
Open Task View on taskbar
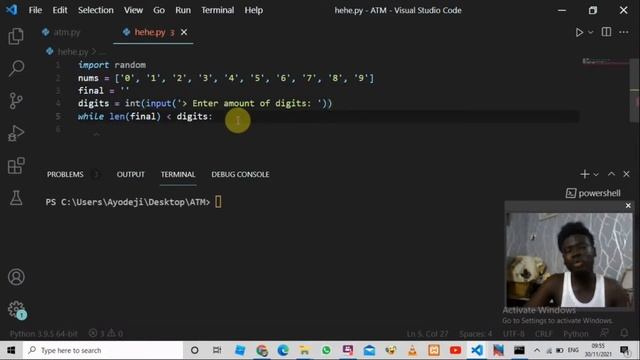[x=217, y=350]
